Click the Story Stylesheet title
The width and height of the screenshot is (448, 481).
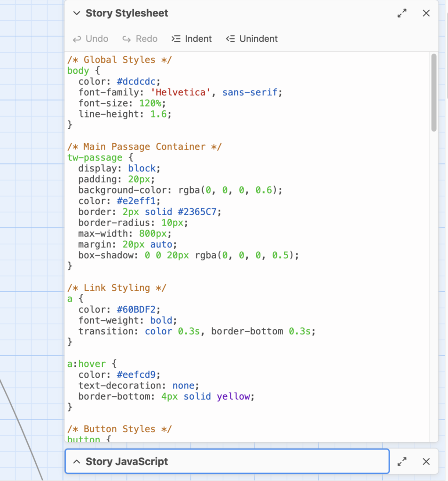point(127,13)
